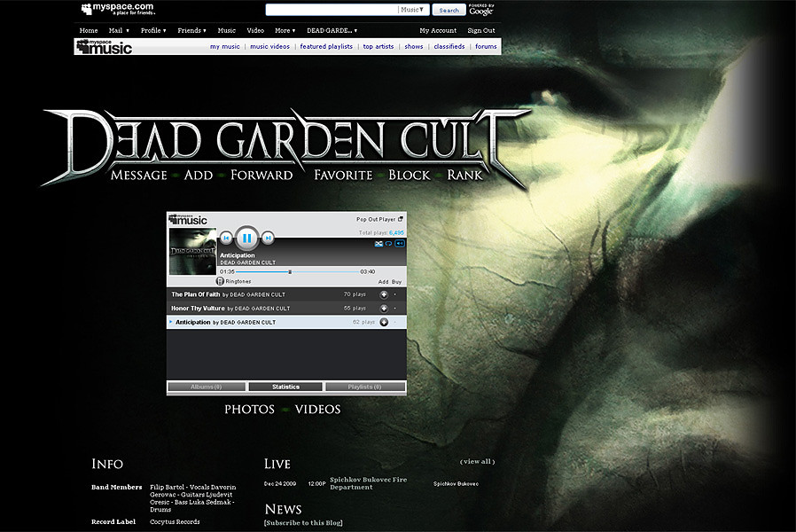796x532 pixels.
Task: Open My Account
Action: pyautogui.click(x=438, y=30)
